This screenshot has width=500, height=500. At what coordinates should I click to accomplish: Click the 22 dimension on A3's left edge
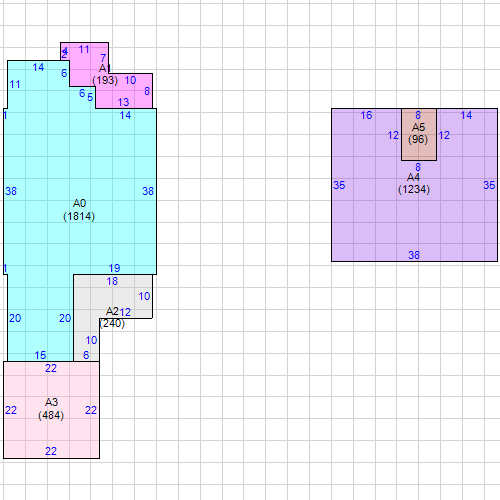[x=11, y=410]
